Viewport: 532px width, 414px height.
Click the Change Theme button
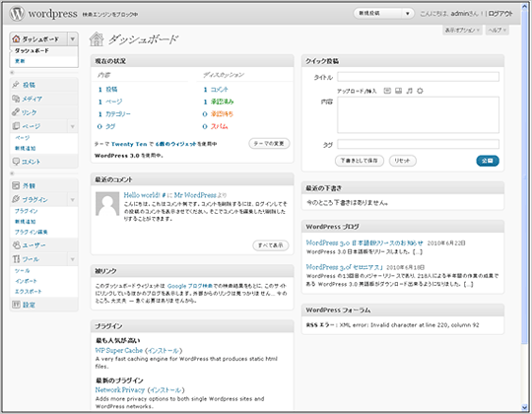click(269, 144)
